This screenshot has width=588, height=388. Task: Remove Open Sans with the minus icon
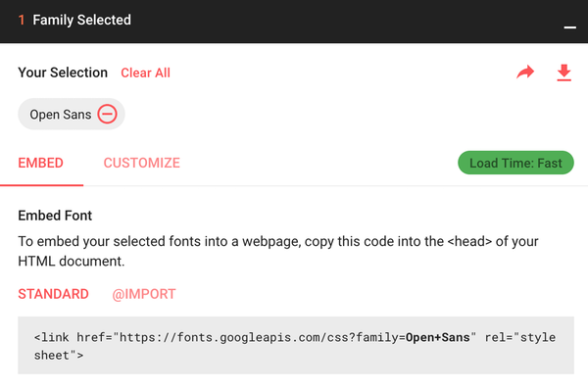(x=107, y=114)
